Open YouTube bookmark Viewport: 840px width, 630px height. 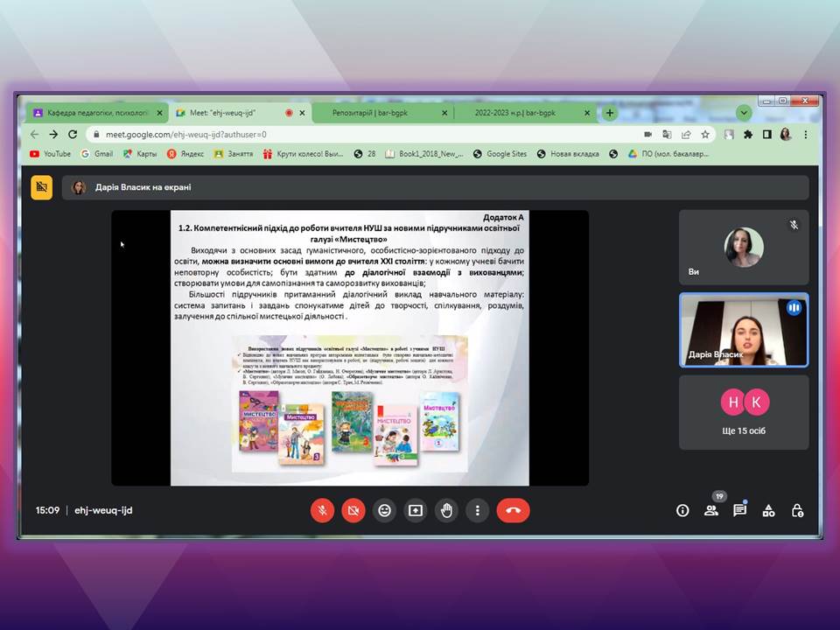coord(51,154)
